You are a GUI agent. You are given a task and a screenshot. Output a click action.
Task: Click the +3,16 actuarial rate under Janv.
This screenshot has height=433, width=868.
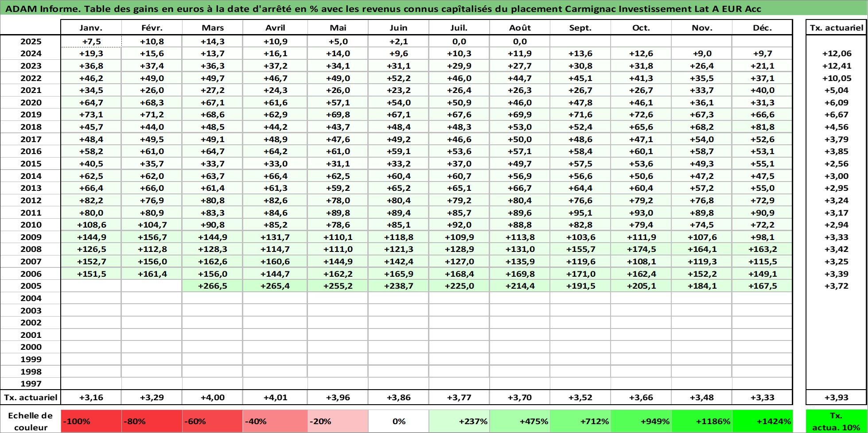pos(91,397)
